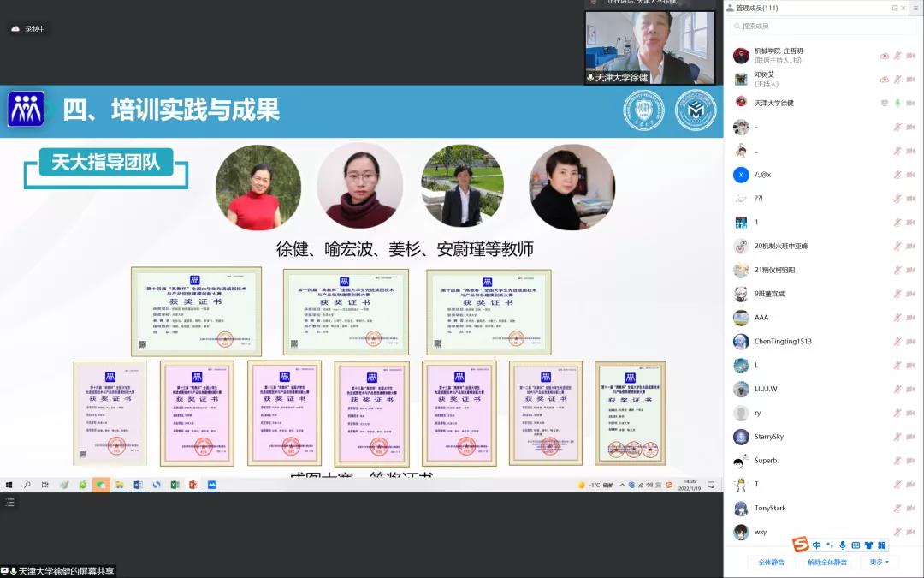
Task: Click the 录制中 recording indicator
Action: click(28, 28)
